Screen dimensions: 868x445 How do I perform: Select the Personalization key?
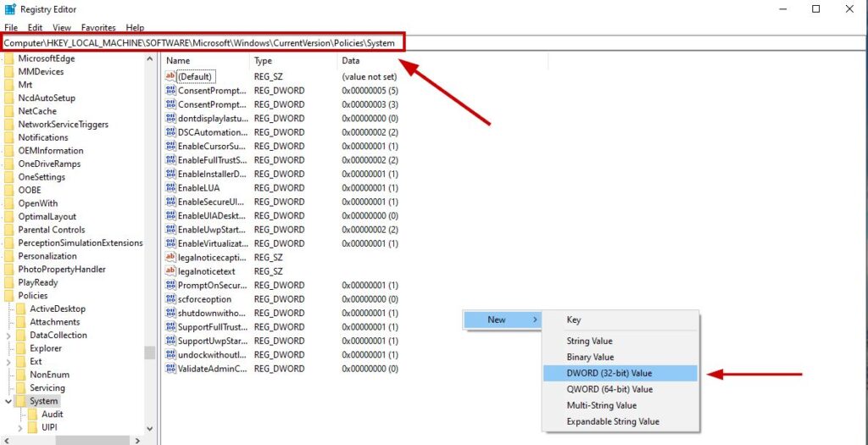[47, 256]
